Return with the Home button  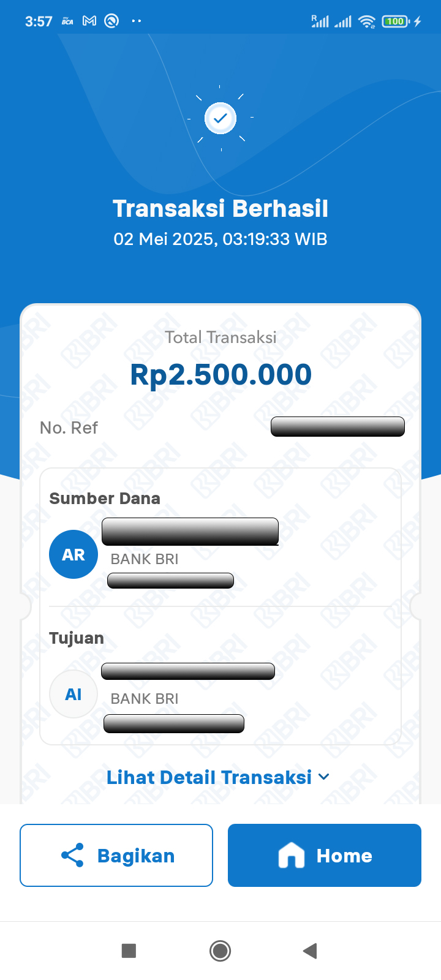pyautogui.click(x=325, y=855)
